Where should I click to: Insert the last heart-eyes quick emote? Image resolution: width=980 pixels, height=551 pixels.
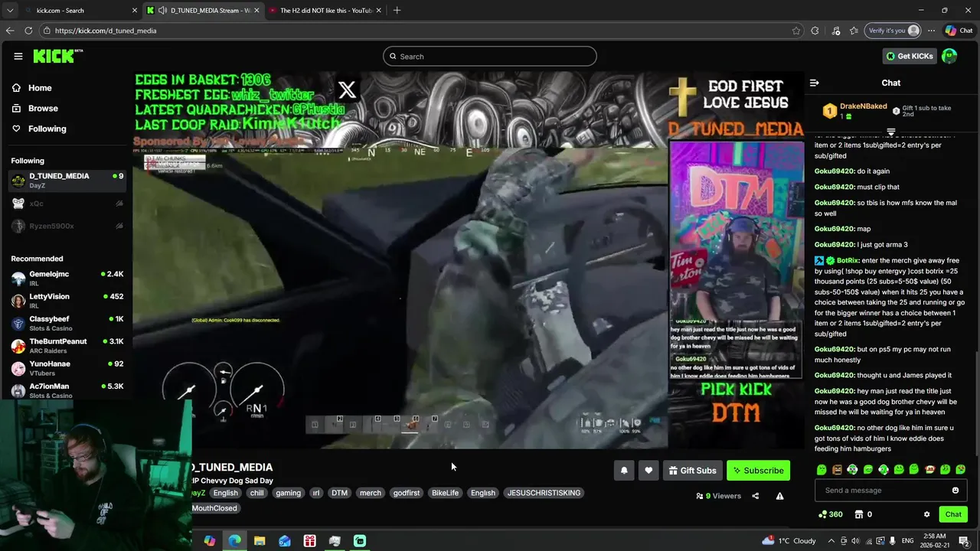(961, 470)
